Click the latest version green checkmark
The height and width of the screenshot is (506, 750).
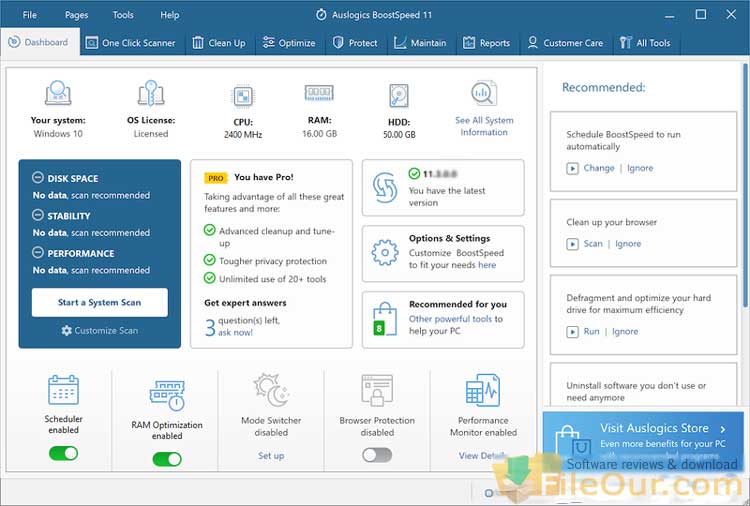pyautogui.click(x=414, y=173)
